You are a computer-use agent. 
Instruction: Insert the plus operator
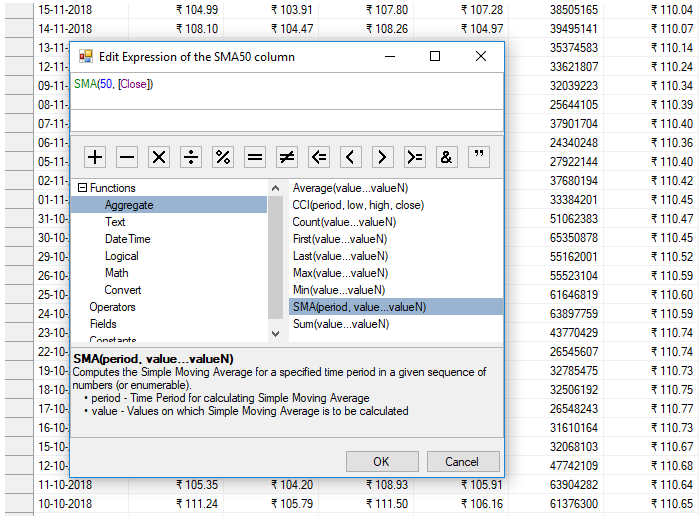click(95, 157)
